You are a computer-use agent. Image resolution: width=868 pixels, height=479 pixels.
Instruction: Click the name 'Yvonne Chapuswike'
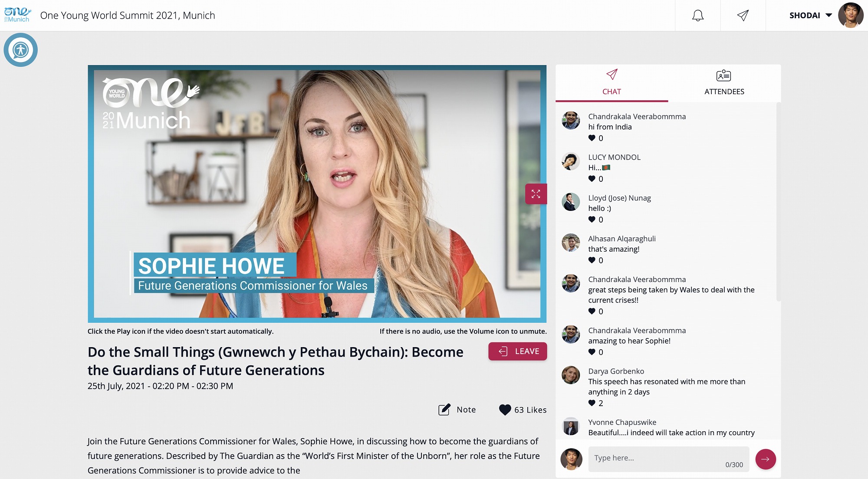[622, 423]
